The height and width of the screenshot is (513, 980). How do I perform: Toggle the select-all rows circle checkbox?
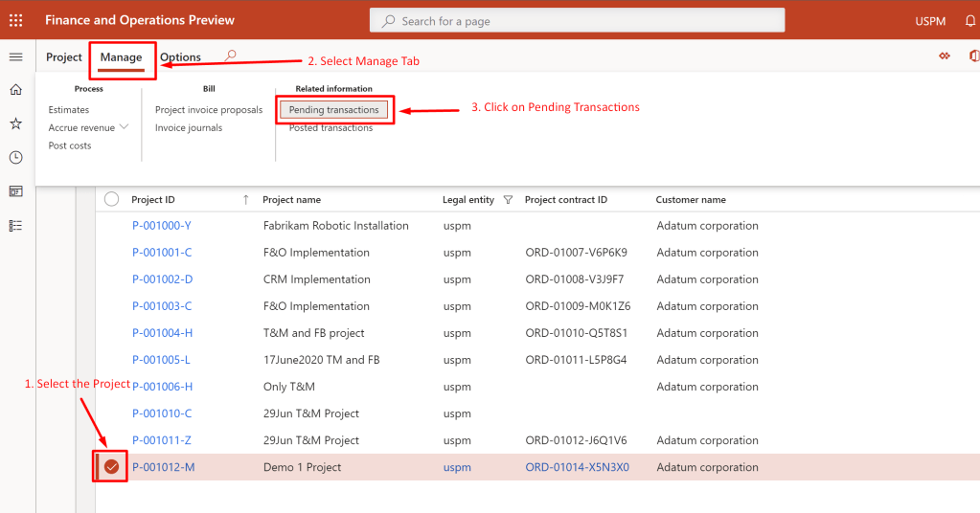pos(112,199)
